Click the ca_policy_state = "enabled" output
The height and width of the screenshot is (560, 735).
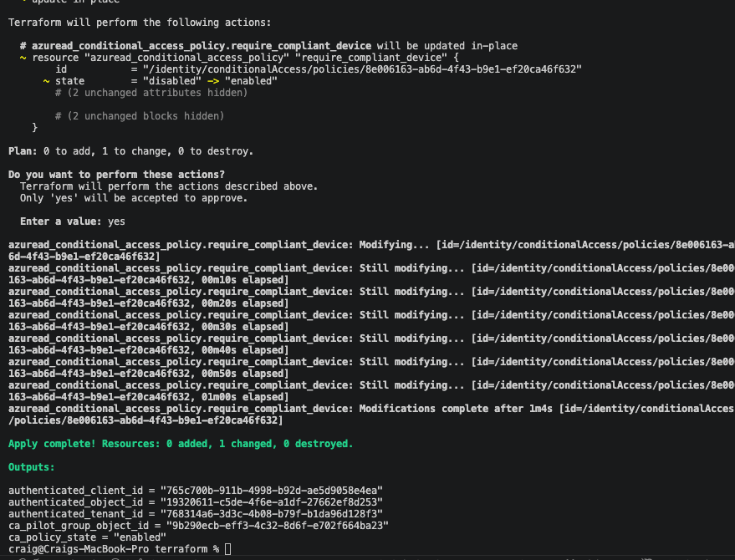(87, 537)
